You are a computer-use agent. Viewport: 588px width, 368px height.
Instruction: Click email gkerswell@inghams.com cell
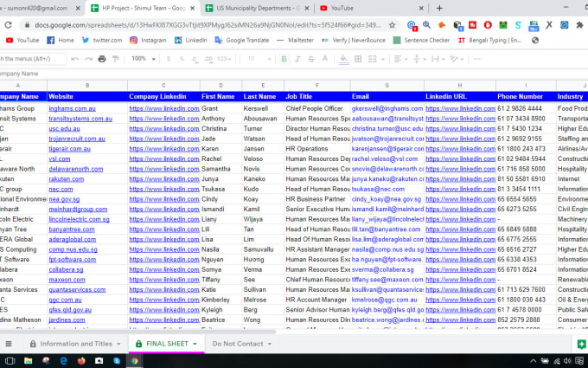[x=387, y=108]
